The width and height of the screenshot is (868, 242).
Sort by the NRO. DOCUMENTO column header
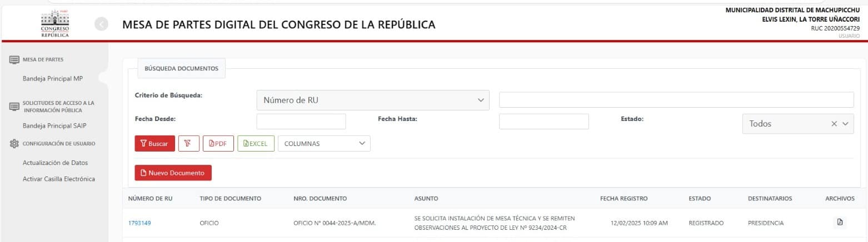(x=320, y=198)
